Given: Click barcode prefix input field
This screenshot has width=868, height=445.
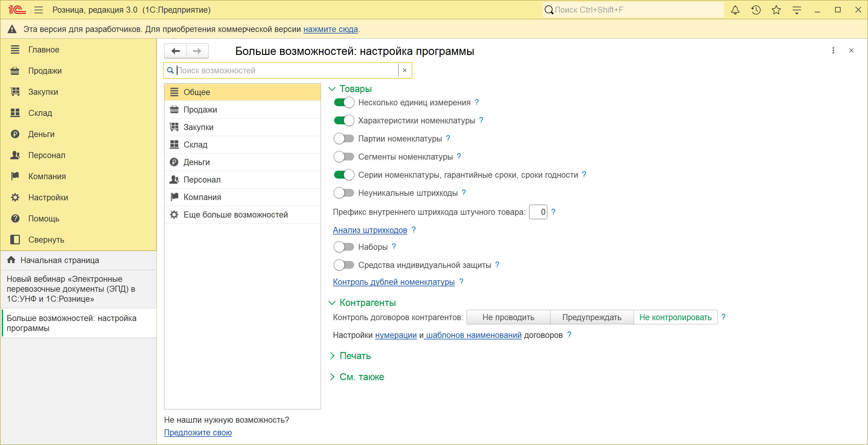Looking at the screenshot, I should 538,212.
